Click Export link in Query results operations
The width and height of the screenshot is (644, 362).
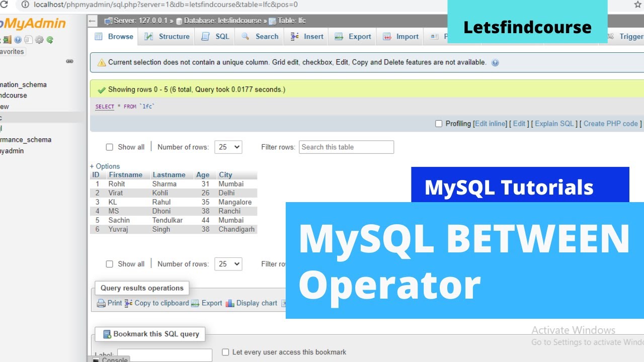coord(207,303)
